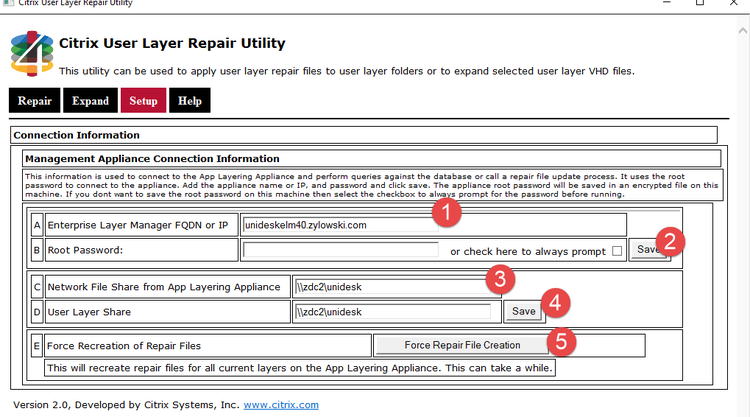Focus the Root Password input field
750x417 pixels.
coord(340,250)
